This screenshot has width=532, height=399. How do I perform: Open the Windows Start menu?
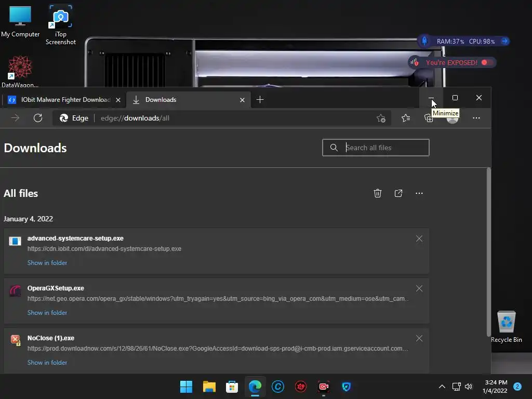[x=186, y=387]
